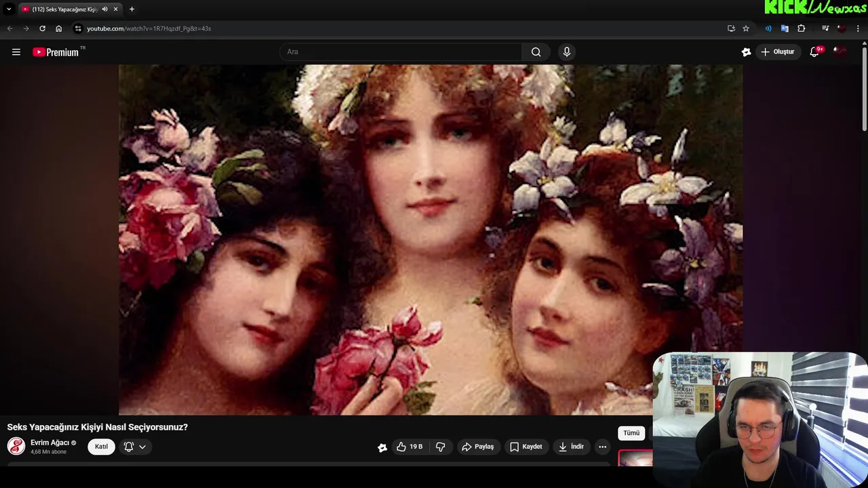Expand the tab search dropdown arrow
Screen dimensions: 868x488
pyautogui.click(x=9, y=9)
